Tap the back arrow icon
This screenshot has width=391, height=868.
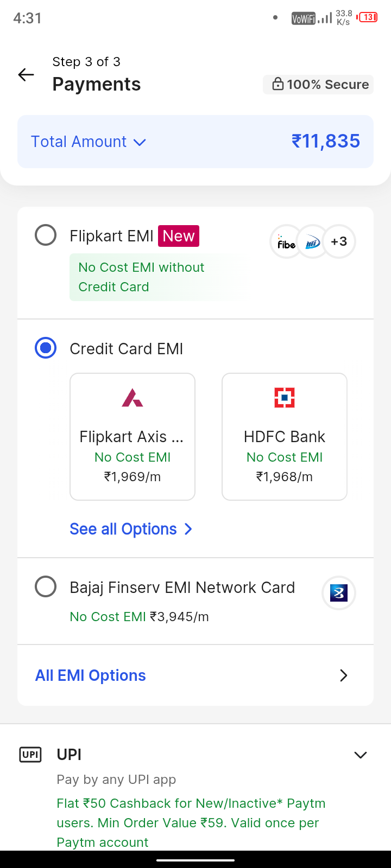[26, 75]
